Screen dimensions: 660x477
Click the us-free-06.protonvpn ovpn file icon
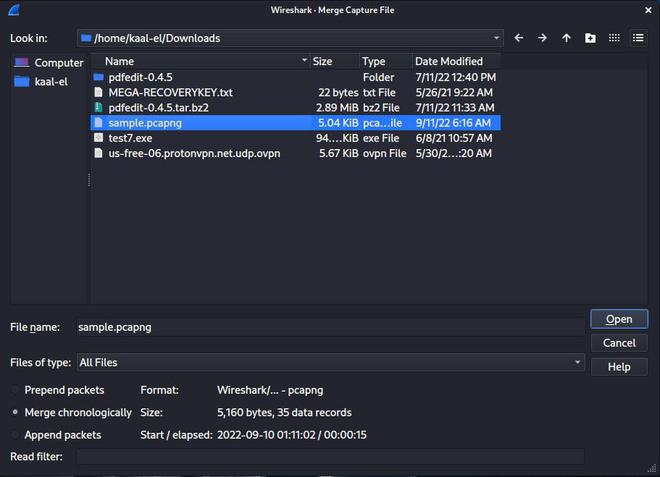[x=98, y=153]
